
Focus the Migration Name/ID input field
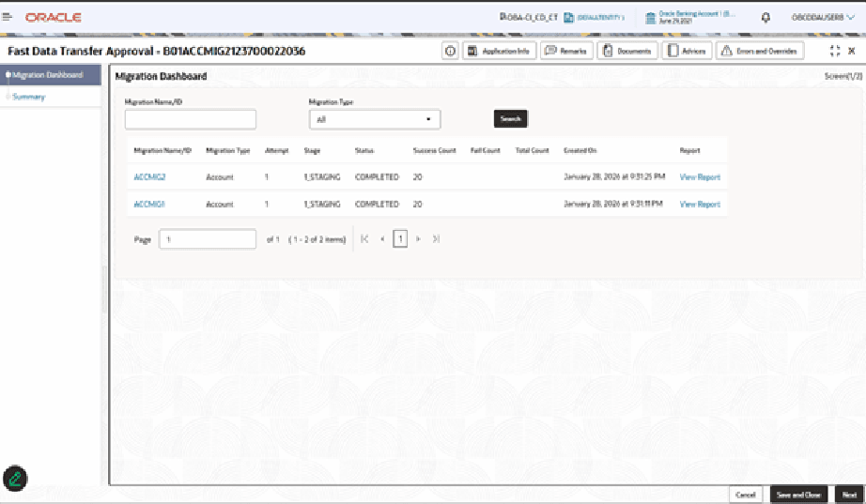190,119
